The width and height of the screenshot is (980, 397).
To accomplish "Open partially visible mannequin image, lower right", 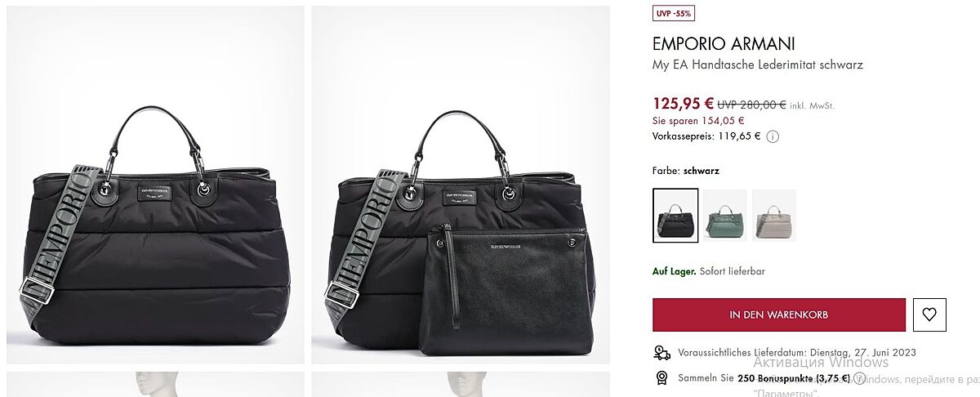I will 461,385.
